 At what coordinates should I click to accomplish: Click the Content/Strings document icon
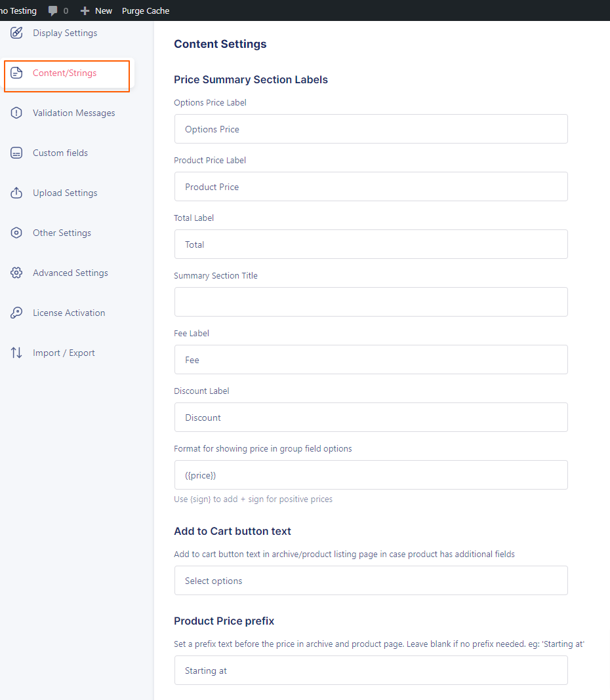[x=16, y=73]
